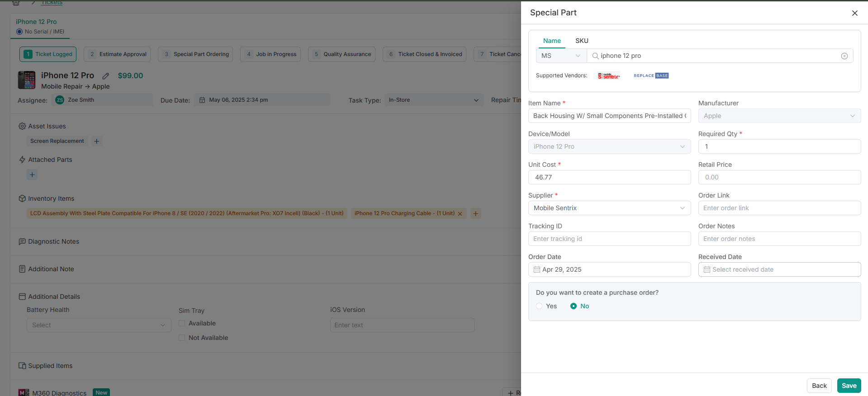Click the Supplied Items icon
This screenshot has height=396, width=868.
pos(22,366)
